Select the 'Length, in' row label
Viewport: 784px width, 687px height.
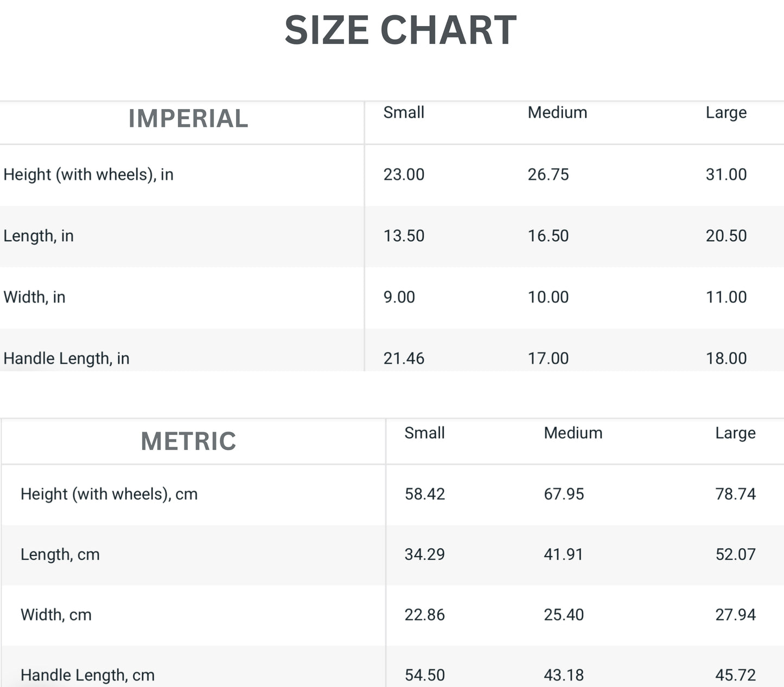39,236
